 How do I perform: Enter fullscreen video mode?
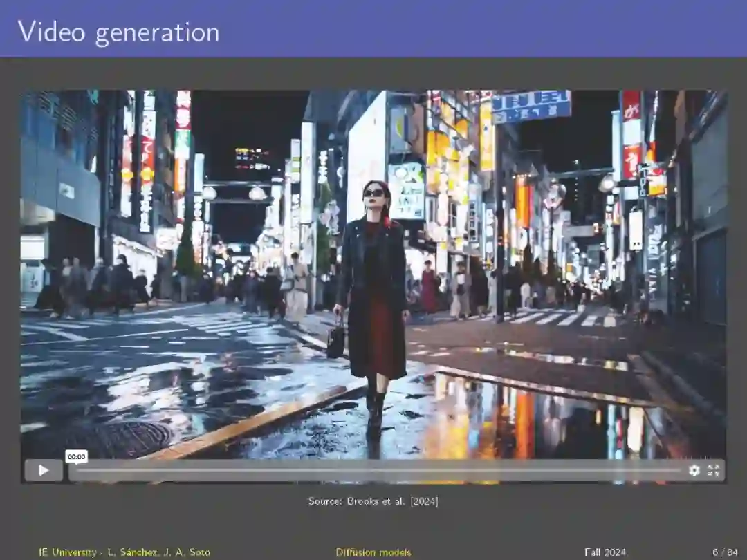tap(714, 471)
